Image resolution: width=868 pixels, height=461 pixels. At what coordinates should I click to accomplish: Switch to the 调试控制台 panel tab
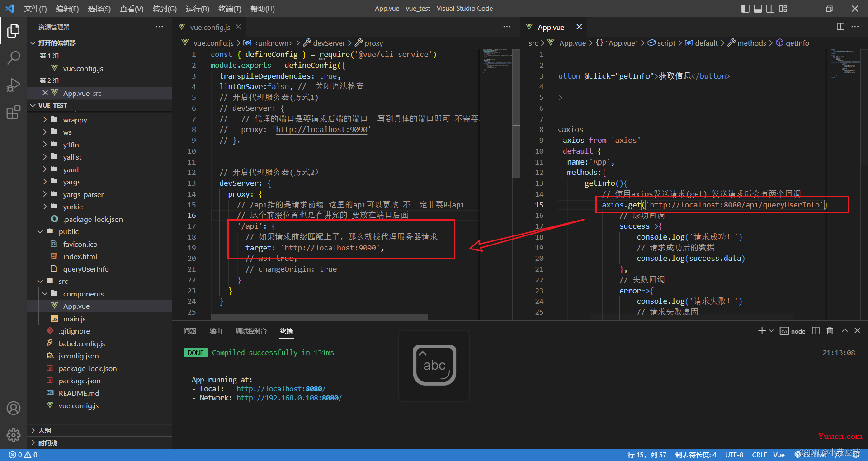click(x=251, y=331)
